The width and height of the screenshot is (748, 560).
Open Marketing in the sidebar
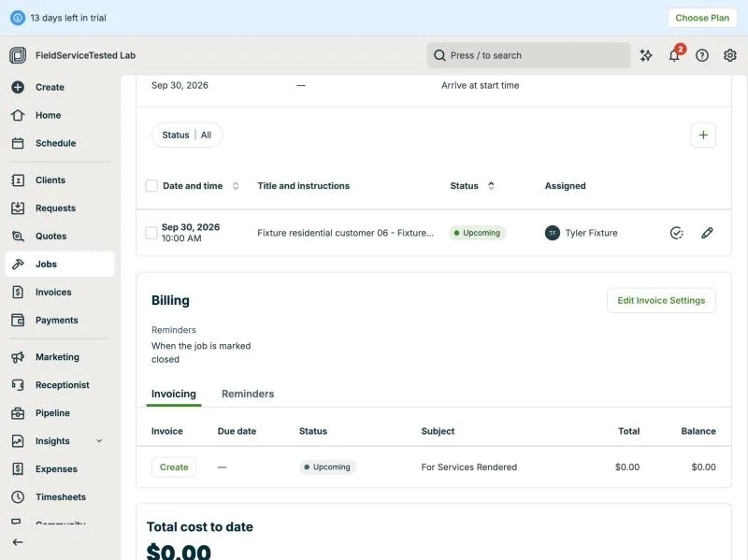pos(60,357)
